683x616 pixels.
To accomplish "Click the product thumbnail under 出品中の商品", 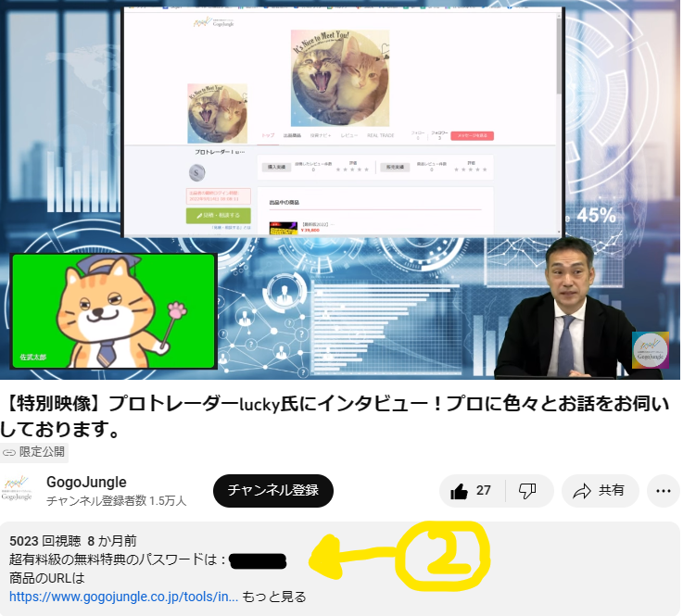I will (x=284, y=228).
